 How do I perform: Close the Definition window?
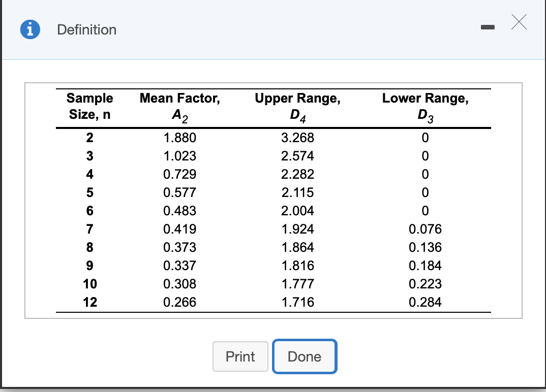point(519,22)
